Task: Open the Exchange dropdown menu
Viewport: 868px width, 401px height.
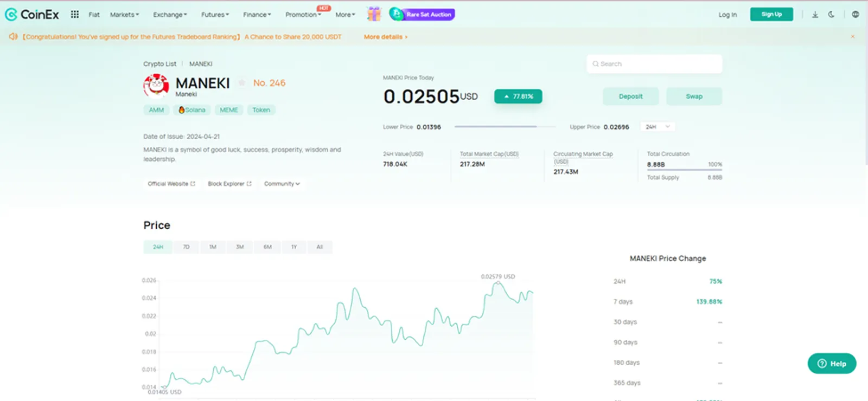Action: [170, 15]
